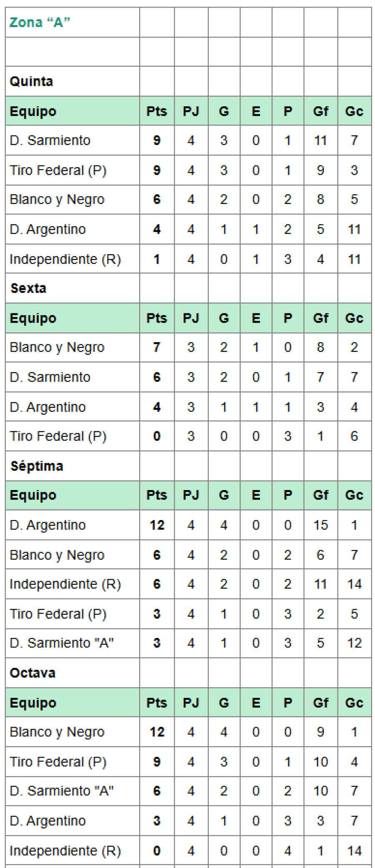Select the Octava category heading
375x868 pixels.
(x=32, y=673)
